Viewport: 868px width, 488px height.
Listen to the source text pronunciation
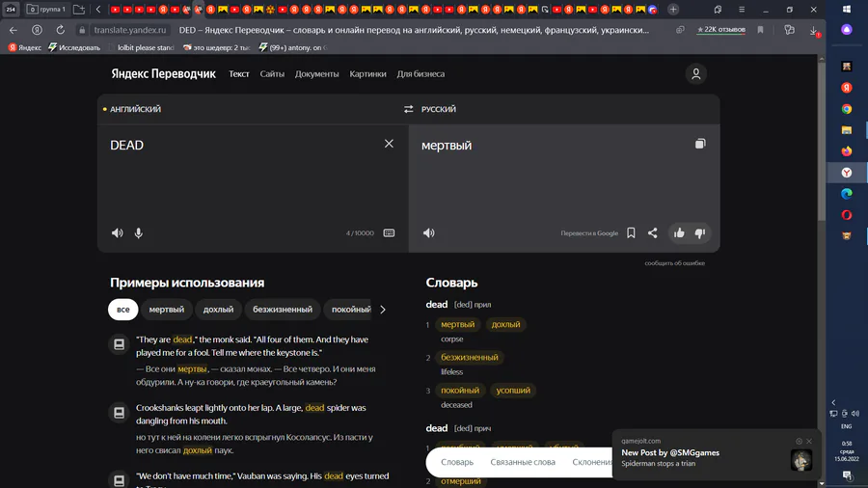coord(118,233)
